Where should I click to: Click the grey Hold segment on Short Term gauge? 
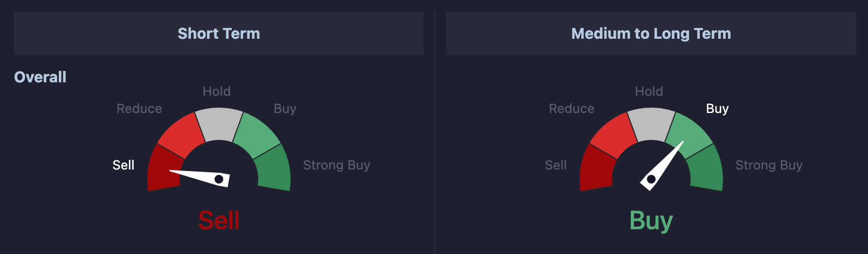[219, 124]
